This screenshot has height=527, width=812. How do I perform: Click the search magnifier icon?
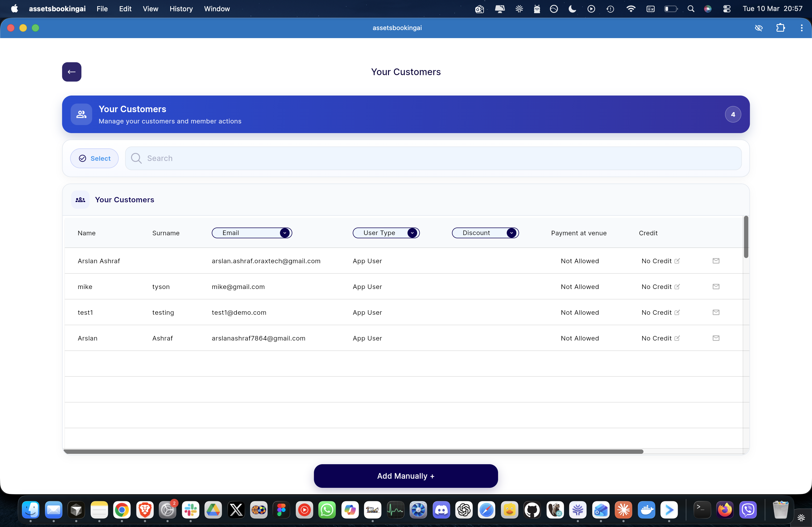coord(136,158)
